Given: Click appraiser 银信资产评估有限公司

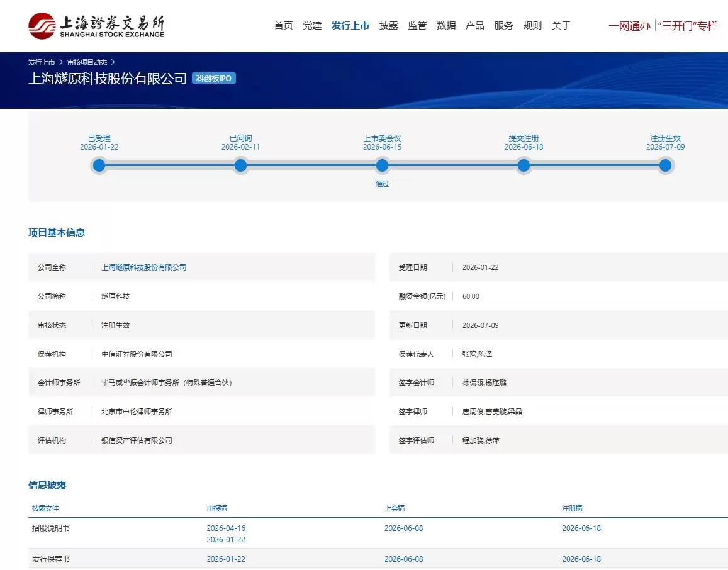Looking at the screenshot, I should tap(137, 440).
